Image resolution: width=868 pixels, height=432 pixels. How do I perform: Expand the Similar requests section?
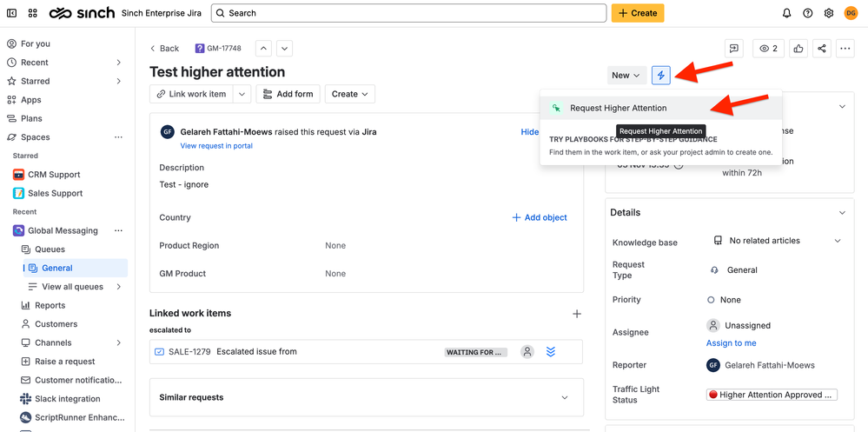(565, 397)
